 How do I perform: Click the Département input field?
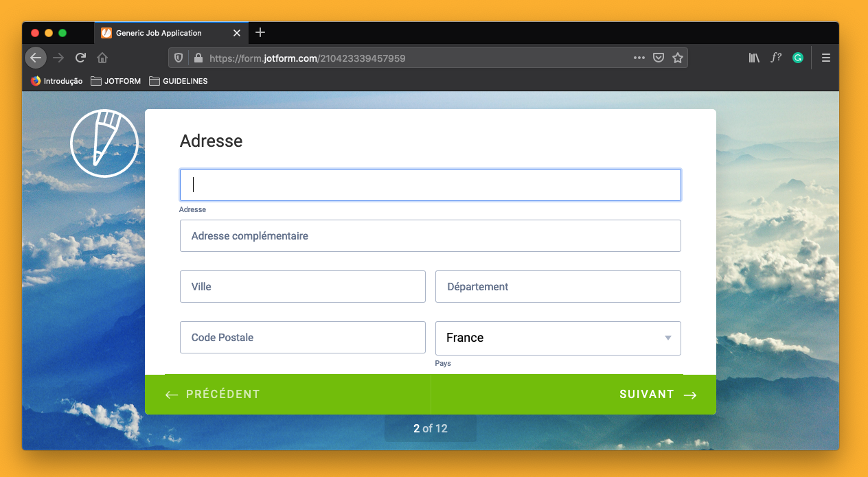(x=558, y=287)
